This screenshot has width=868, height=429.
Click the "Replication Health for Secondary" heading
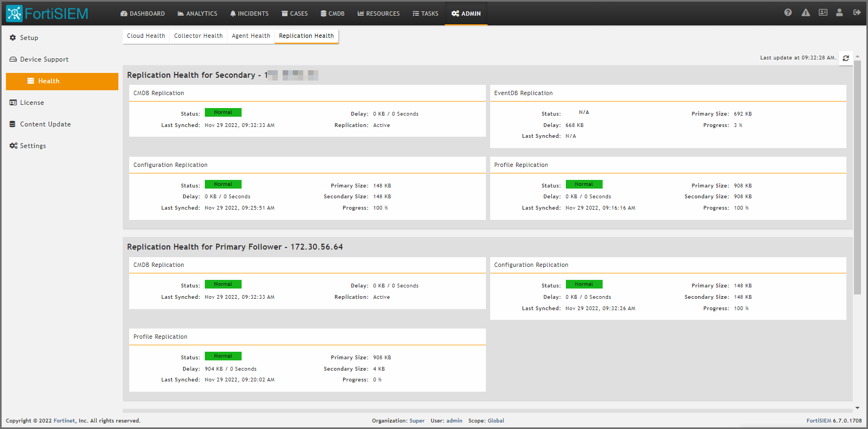pos(222,75)
